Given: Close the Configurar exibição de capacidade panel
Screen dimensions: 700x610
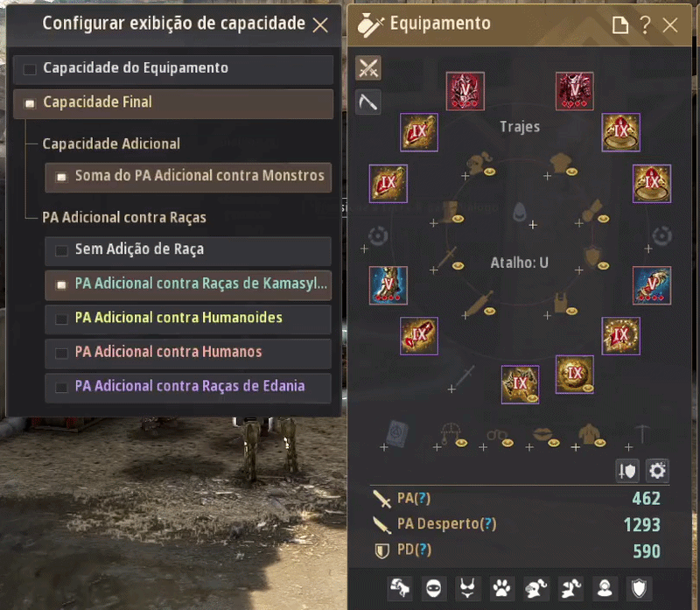Looking at the screenshot, I should point(320,25).
